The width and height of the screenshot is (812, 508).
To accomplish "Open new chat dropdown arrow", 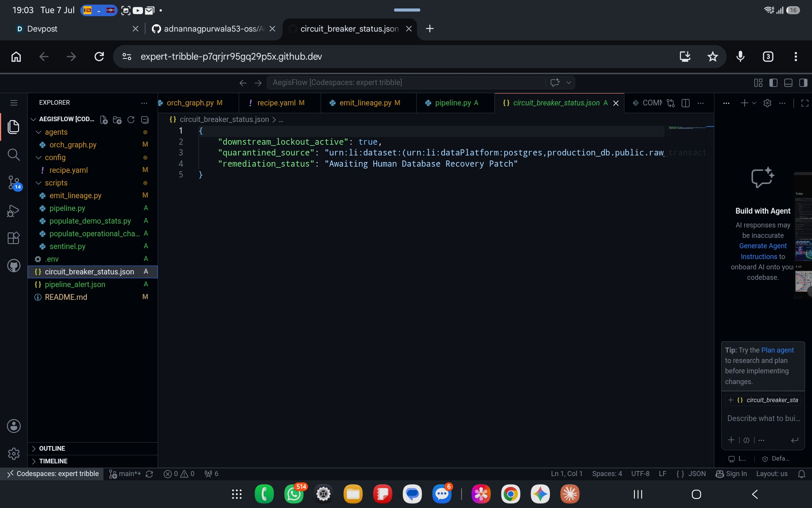I will tap(754, 103).
